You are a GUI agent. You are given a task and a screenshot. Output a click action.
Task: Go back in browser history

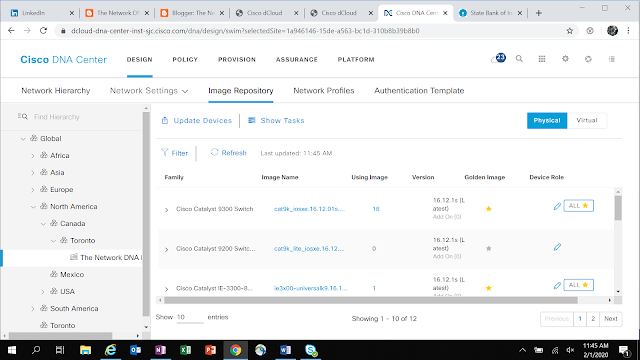(11, 31)
